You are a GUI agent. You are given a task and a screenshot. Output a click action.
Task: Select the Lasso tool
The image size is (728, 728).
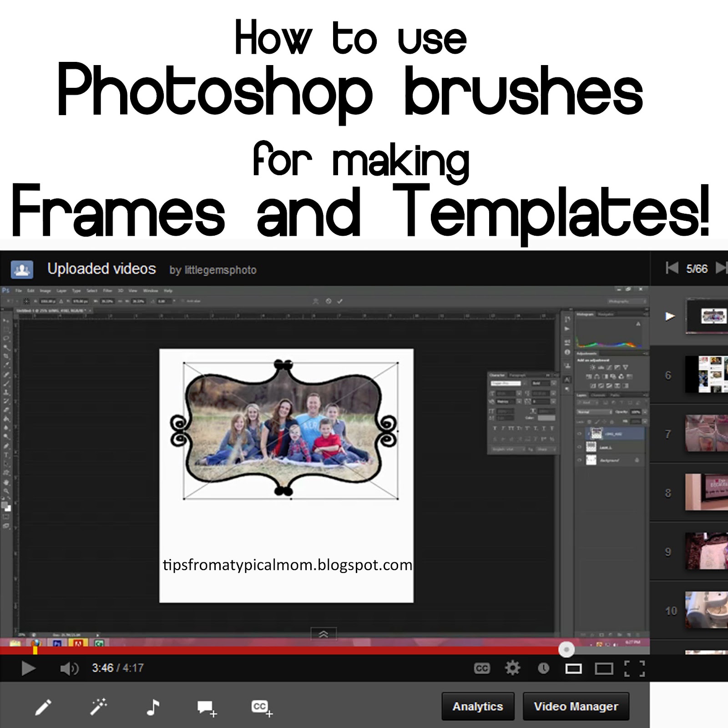coord(5,338)
